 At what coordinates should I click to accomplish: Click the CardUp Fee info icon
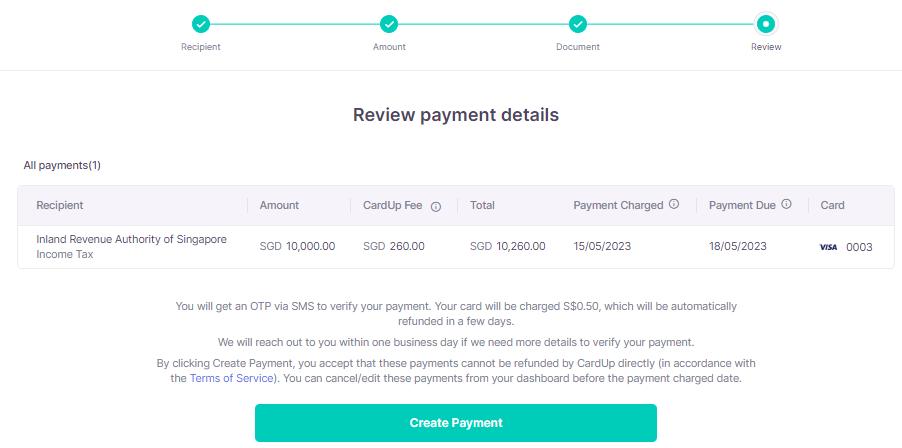(x=436, y=206)
